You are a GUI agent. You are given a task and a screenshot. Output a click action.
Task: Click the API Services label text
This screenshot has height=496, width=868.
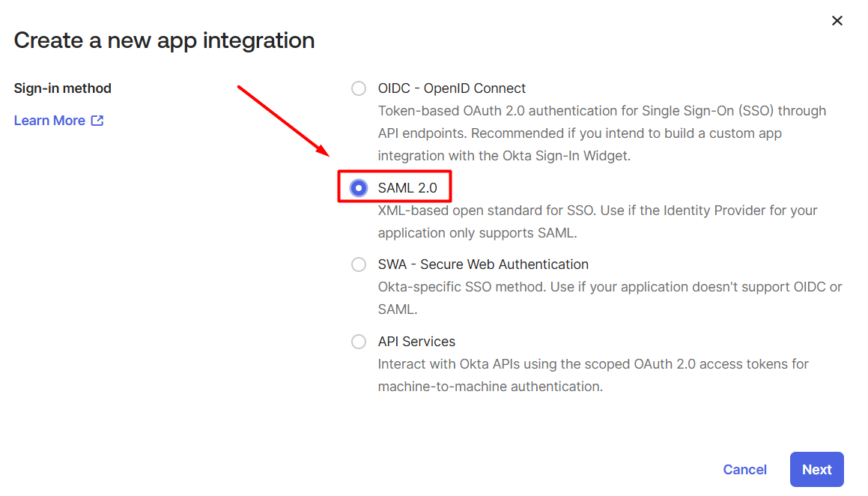[417, 342]
